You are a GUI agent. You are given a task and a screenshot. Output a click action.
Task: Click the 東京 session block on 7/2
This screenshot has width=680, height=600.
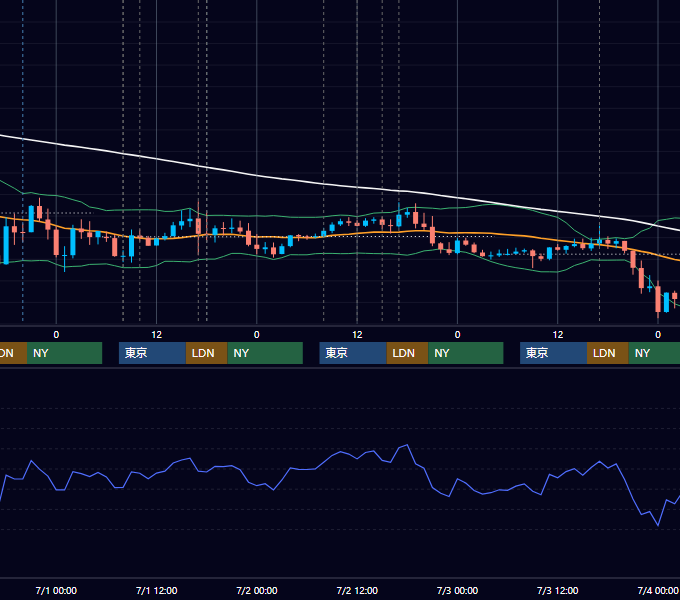[353, 353]
